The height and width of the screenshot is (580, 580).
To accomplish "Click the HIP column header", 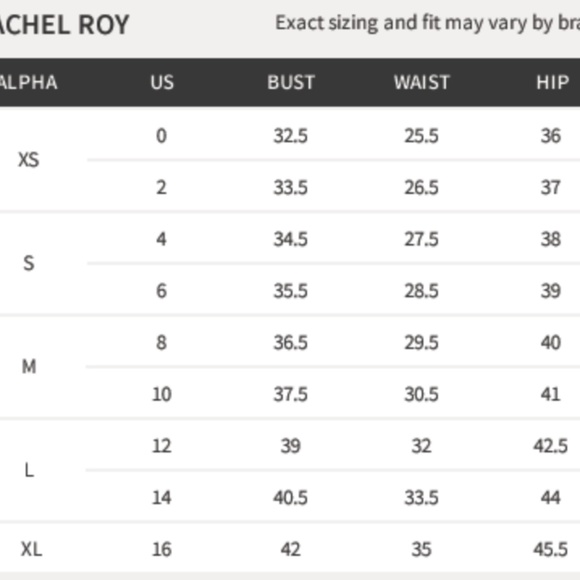I will (x=553, y=82).
